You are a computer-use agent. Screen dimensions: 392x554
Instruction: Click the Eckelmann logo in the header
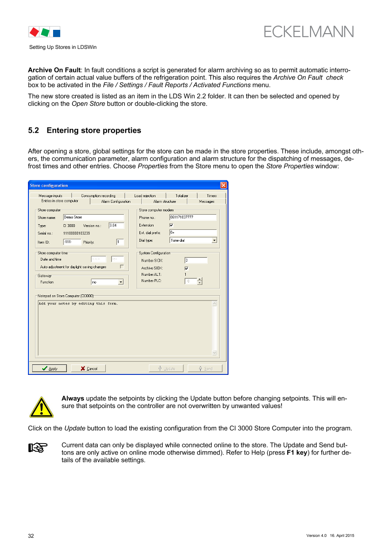pyautogui.click(x=309, y=32)
